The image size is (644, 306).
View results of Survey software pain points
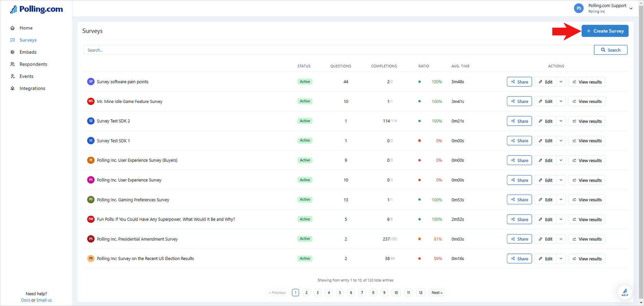point(587,82)
